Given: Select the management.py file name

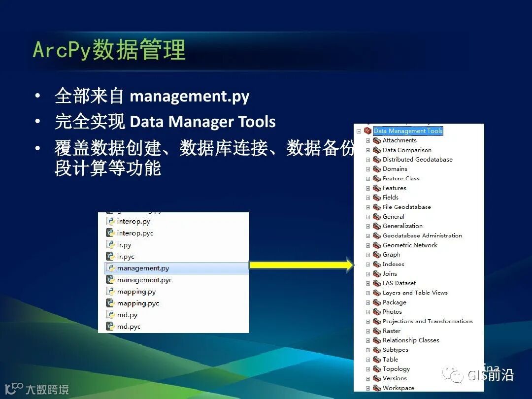Looking at the screenshot, I should [x=143, y=268].
